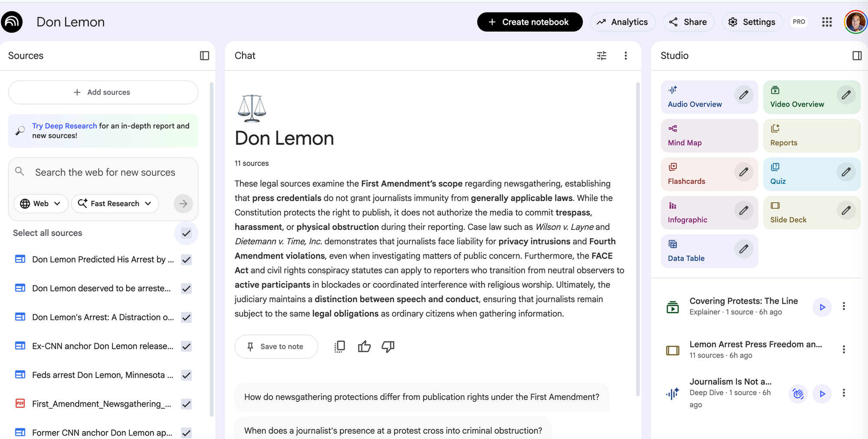Screen dimensions: 868x439
Task: Click the Create notebook button
Action: pyautogui.click(x=529, y=22)
